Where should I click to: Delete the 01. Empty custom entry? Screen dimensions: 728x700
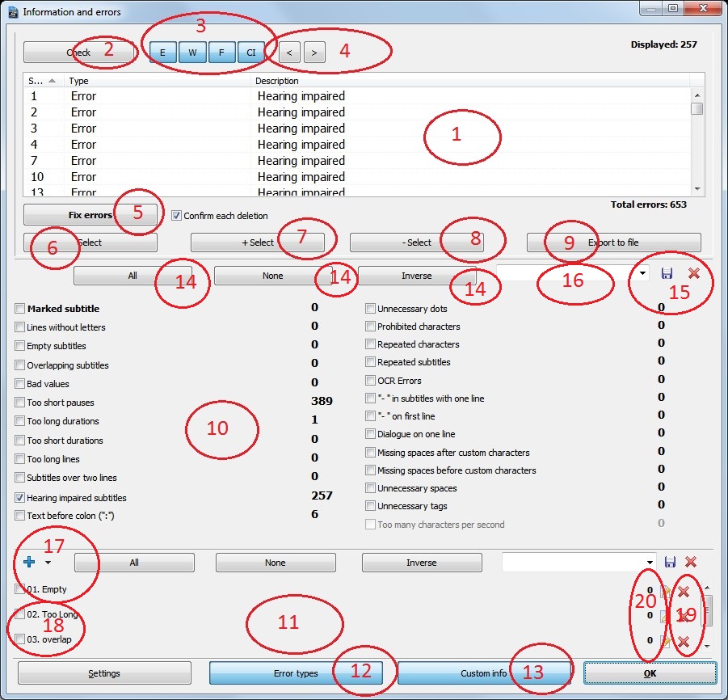coord(684,591)
